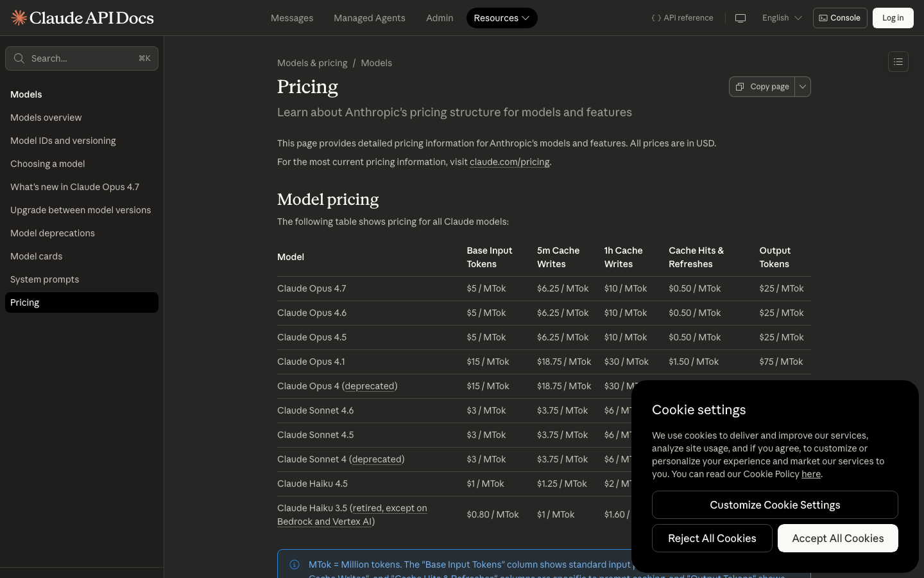Select Pricing in the sidebar
The image size is (924, 578).
(81, 302)
